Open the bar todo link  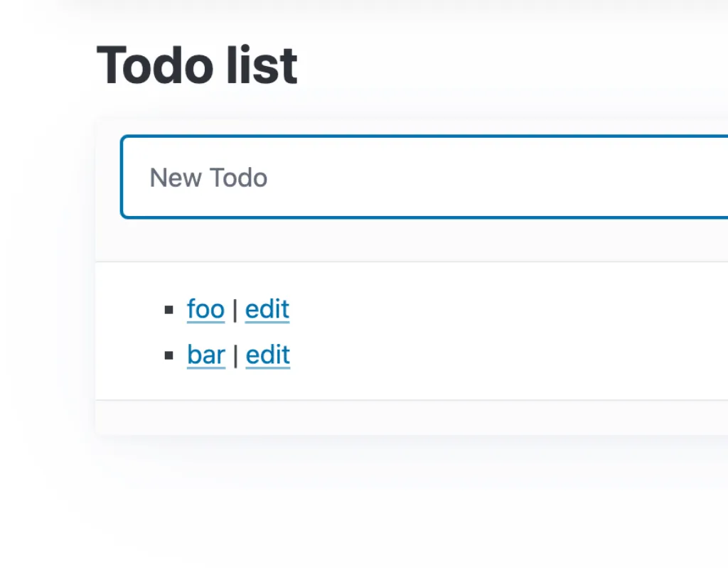tap(206, 355)
